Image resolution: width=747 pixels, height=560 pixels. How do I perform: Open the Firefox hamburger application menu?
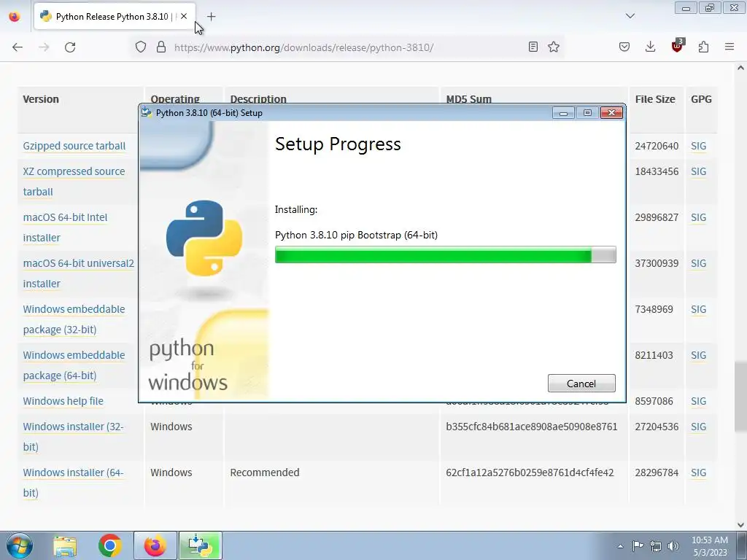729,47
